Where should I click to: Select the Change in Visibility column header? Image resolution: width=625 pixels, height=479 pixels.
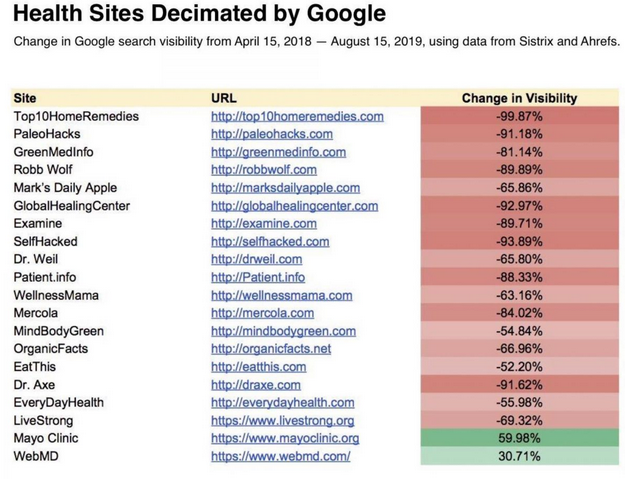coord(519,98)
